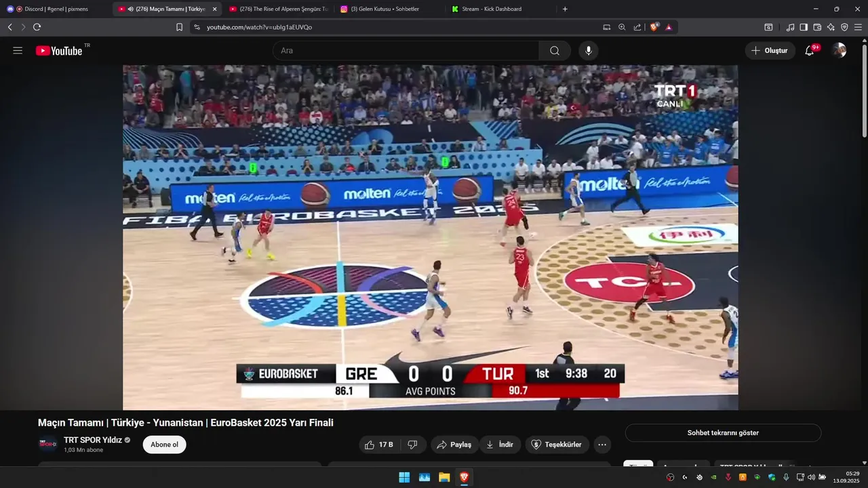868x488 pixels.
Task: Dislike the video with thumbs down
Action: point(412,445)
